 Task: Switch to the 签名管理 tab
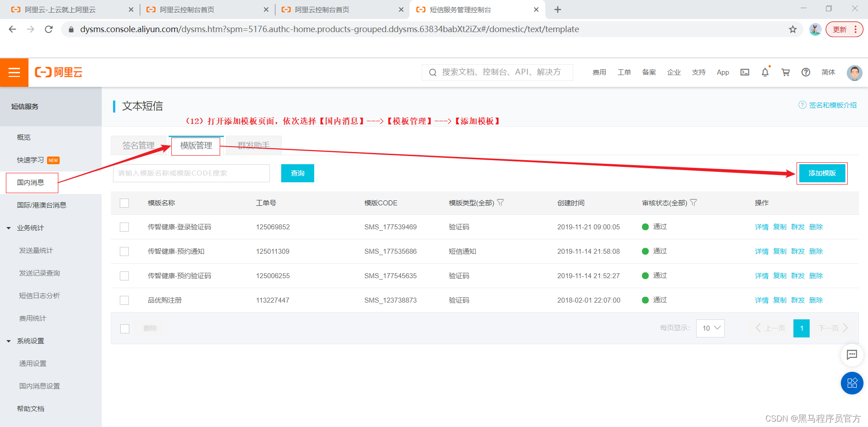pos(138,146)
